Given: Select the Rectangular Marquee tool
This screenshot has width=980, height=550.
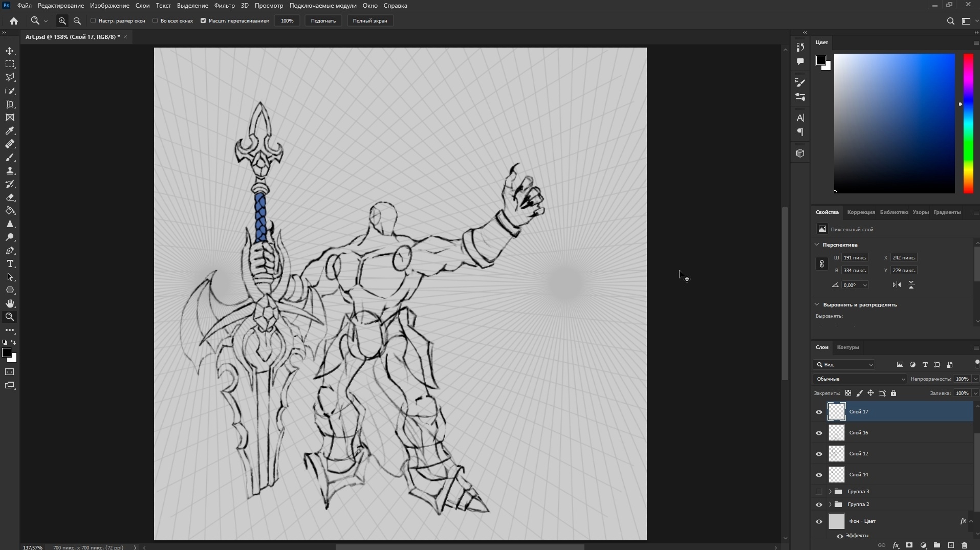Looking at the screenshot, I should [x=10, y=64].
